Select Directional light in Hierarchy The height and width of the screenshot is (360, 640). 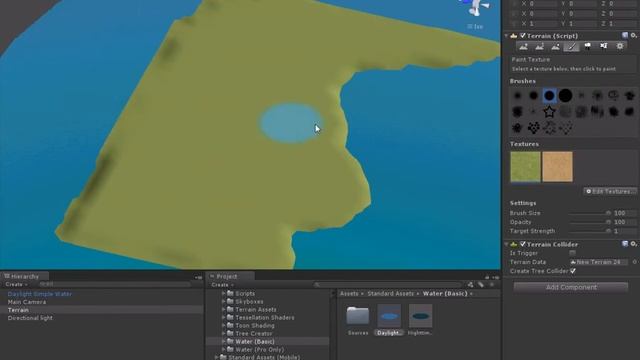(x=30, y=318)
